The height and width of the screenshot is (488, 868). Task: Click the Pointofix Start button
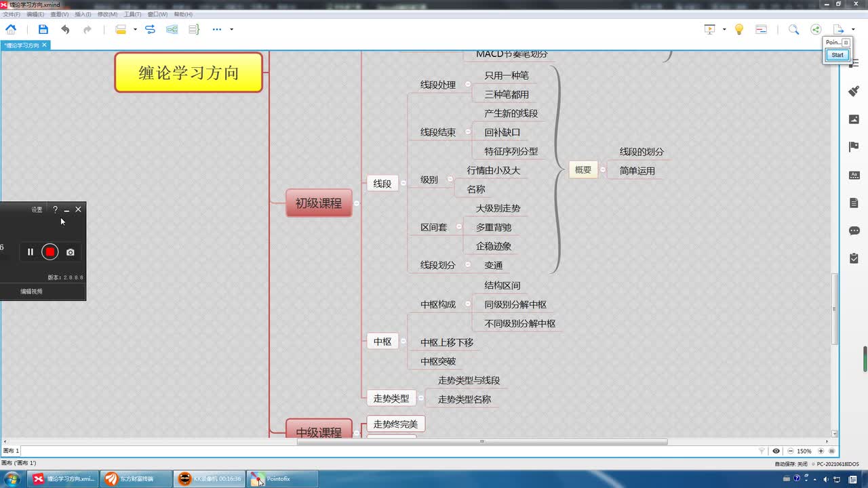pyautogui.click(x=837, y=55)
